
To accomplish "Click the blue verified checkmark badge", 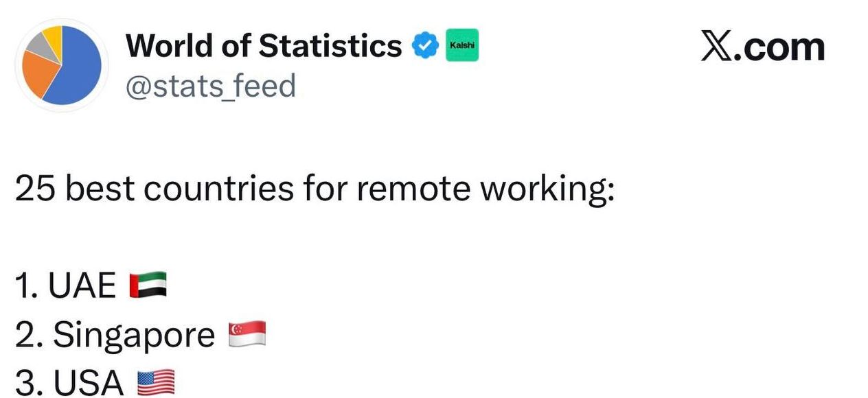I will pos(425,47).
